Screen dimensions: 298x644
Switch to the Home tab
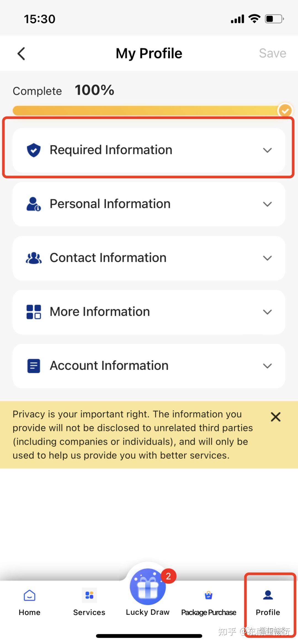[30, 603]
